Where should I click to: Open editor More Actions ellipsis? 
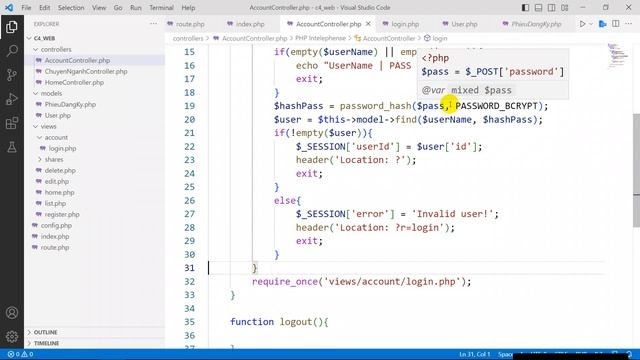pos(629,24)
